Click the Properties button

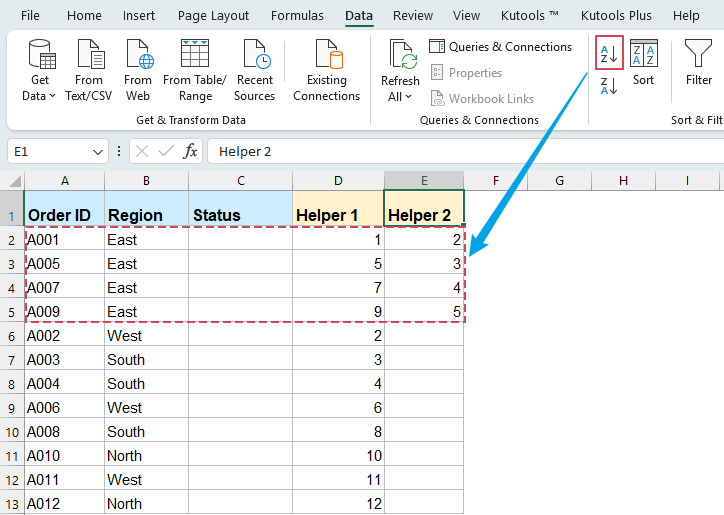[466, 73]
